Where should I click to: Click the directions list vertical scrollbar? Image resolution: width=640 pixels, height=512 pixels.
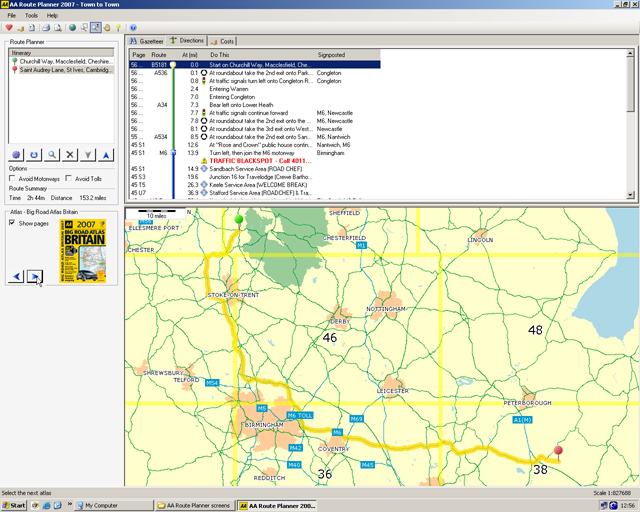coord(630,85)
